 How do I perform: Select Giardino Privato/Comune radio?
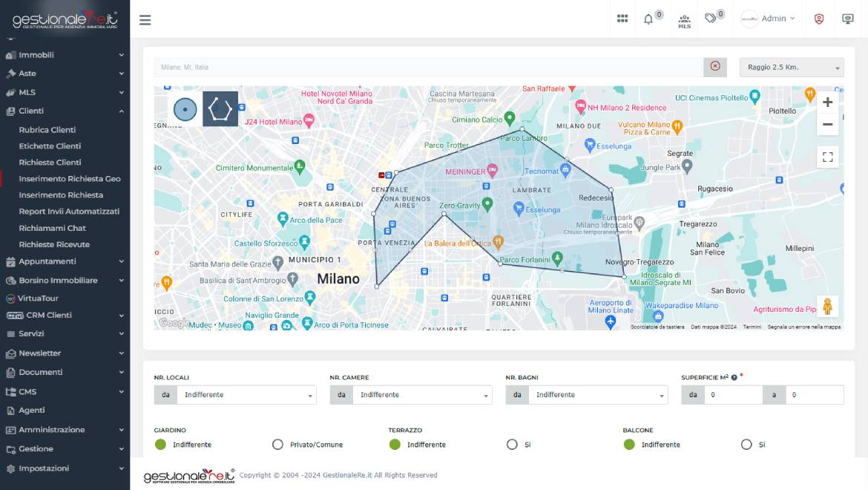point(277,444)
